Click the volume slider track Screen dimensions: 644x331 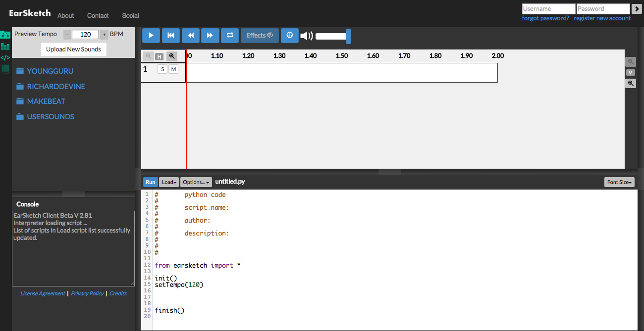point(331,36)
